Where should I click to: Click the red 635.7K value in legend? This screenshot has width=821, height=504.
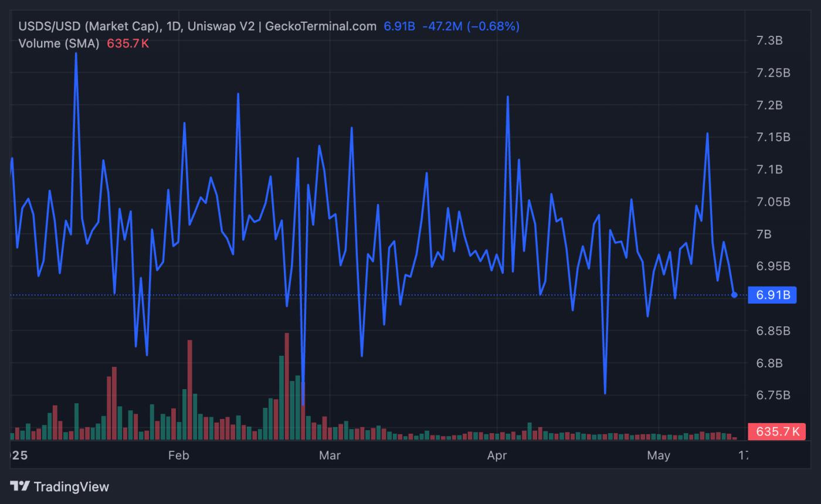128,43
